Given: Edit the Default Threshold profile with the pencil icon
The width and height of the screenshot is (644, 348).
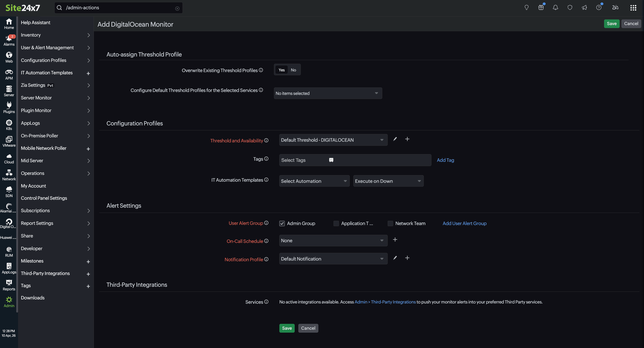Looking at the screenshot, I should tap(395, 139).
